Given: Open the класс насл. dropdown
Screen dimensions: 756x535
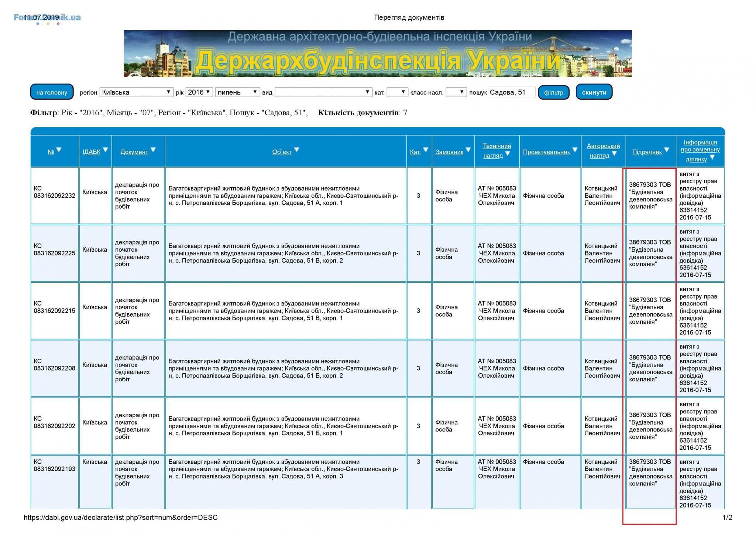Looking at the screenshot, I should (456, 92).
